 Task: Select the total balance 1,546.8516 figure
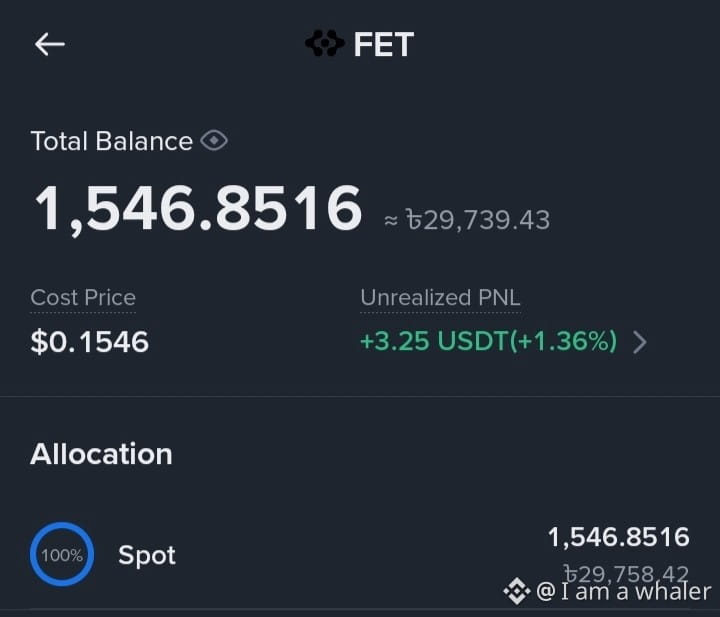(x=198, y=208)
